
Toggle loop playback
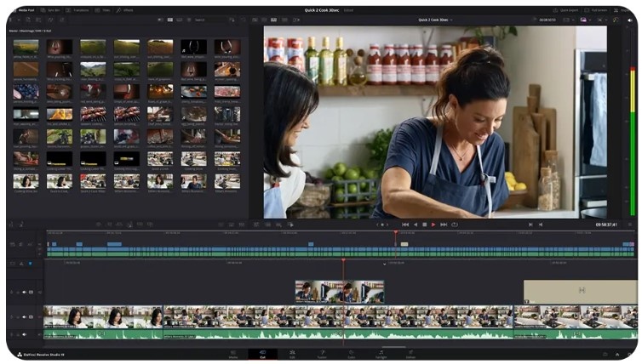click(455, 225)
